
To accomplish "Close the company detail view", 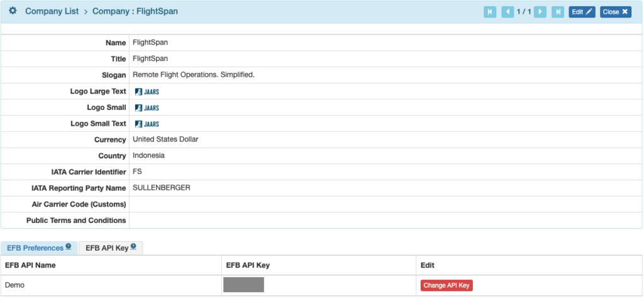I will click(x=615, y=12).
